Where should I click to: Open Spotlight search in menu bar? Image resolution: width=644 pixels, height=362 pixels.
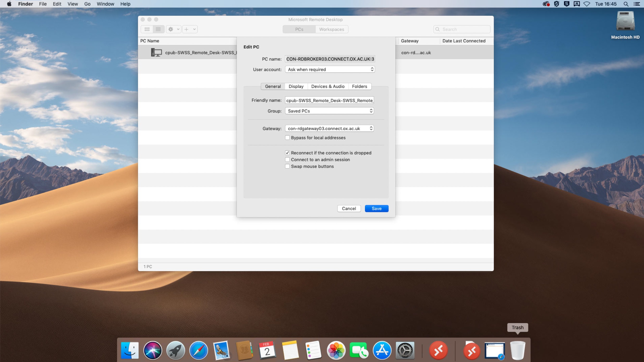[626, 4]
